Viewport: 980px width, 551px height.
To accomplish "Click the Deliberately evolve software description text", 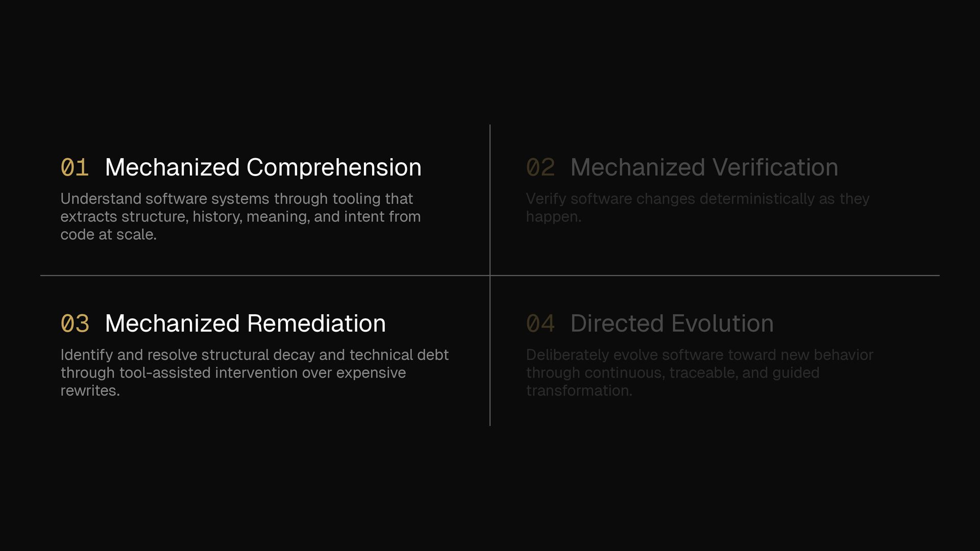I will (699, 372).
